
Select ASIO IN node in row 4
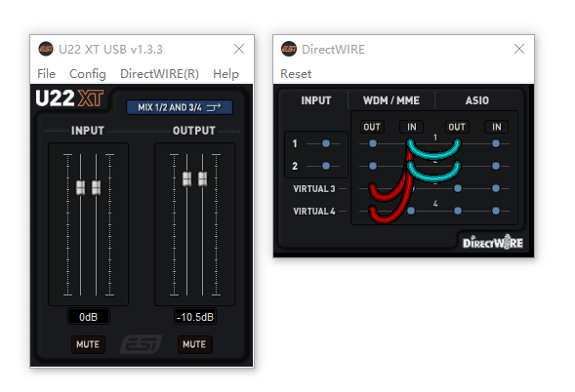click(496, 211)
